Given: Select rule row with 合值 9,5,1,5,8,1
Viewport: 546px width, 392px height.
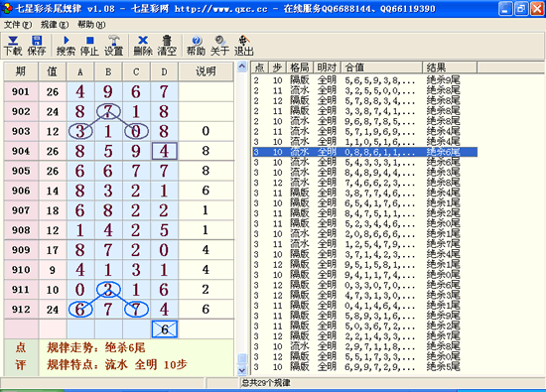Looking at the screenshot, I should 364,265.
